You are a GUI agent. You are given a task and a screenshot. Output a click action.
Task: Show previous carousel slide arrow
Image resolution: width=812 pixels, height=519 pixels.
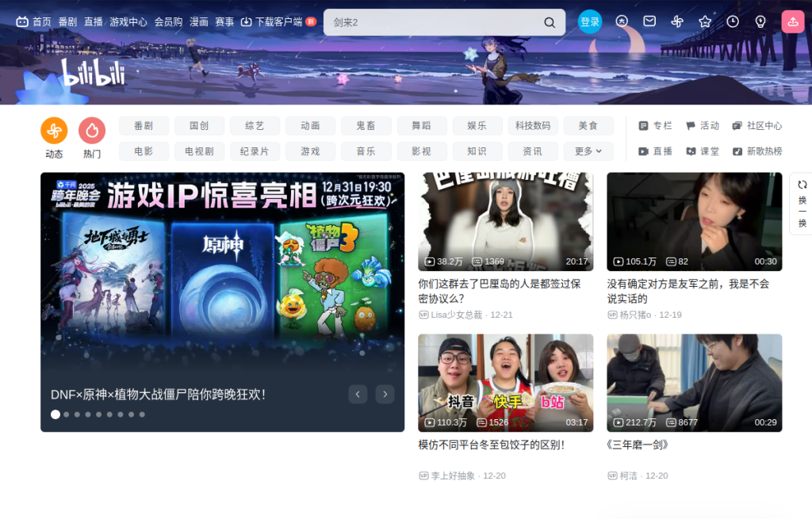[358, 395]
